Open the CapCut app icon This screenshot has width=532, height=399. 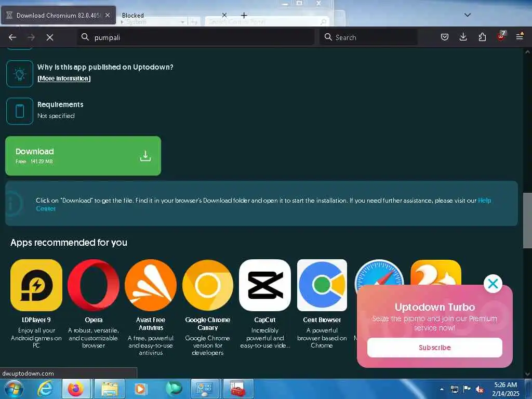tap(265, 285)
